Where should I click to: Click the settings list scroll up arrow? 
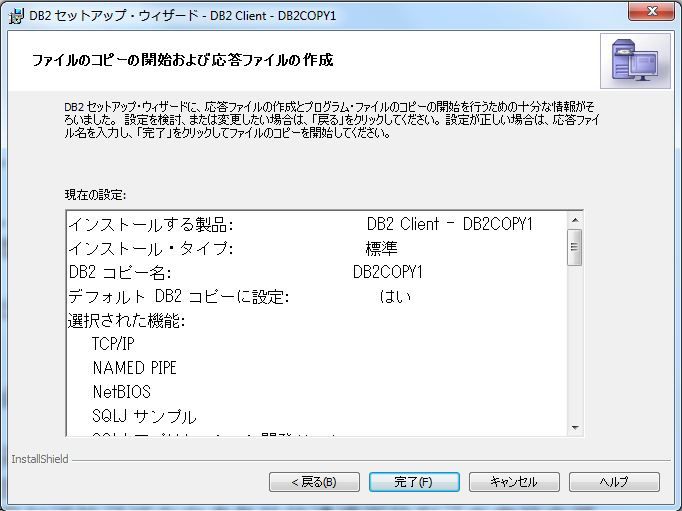click(x=575, y=220)
